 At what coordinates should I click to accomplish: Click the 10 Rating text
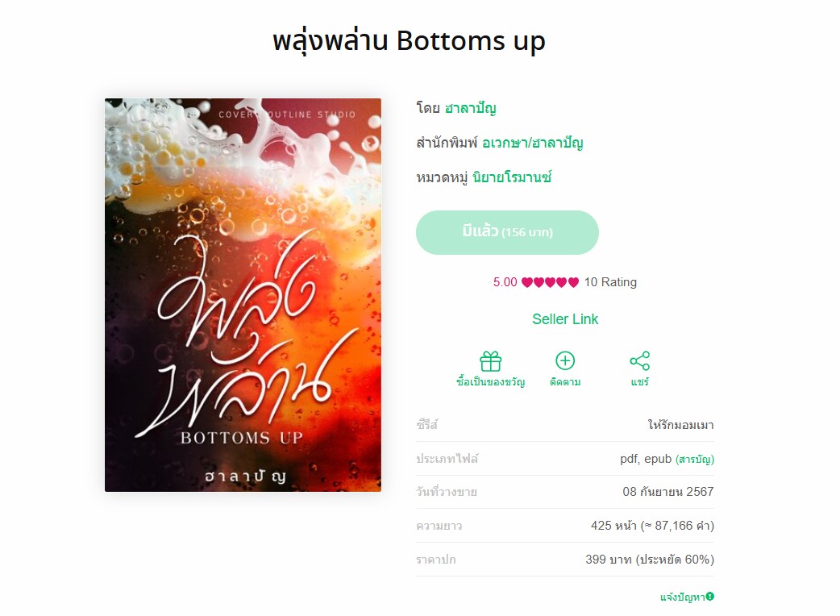610,282
